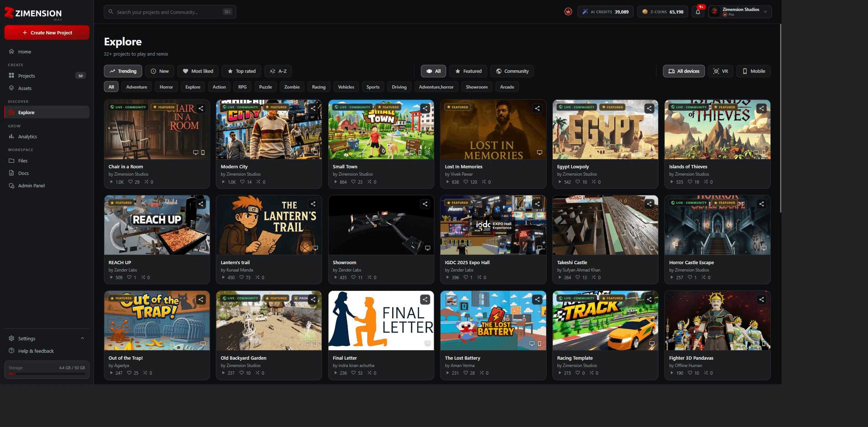
Task: Filter to Mobile devices
Action: [x=754, y=71]
